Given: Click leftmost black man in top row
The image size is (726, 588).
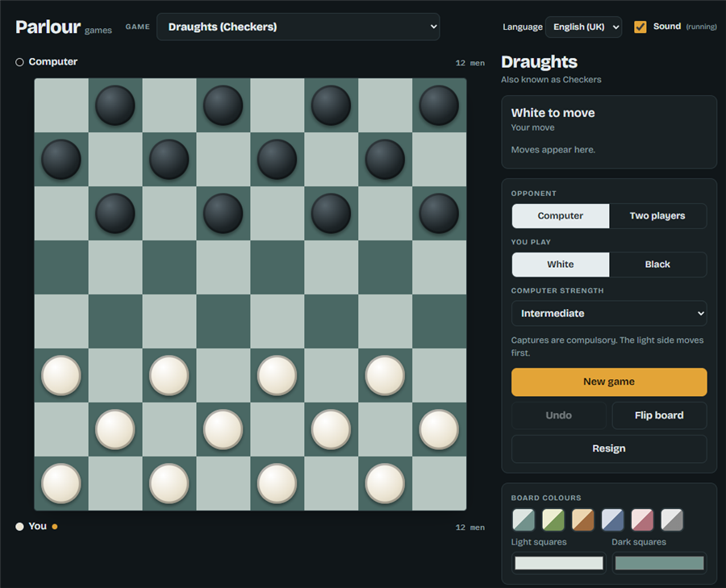Looking at the screenshot, I should [x=115, y=105].
